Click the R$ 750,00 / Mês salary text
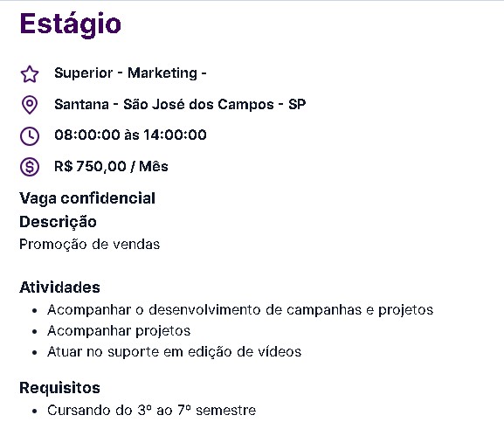Viewport: 504px width, 429px height. pos(111,166)
